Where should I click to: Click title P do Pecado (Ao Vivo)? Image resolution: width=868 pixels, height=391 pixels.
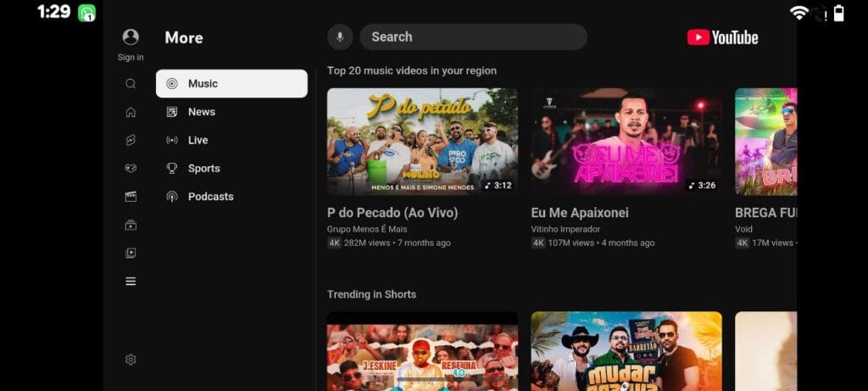tap(392, 213)
